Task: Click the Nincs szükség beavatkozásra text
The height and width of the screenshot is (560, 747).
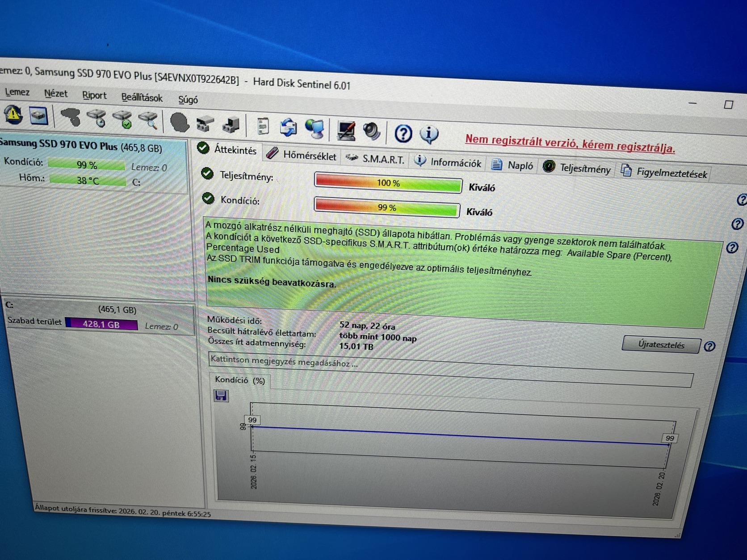Action: (272, 281)
